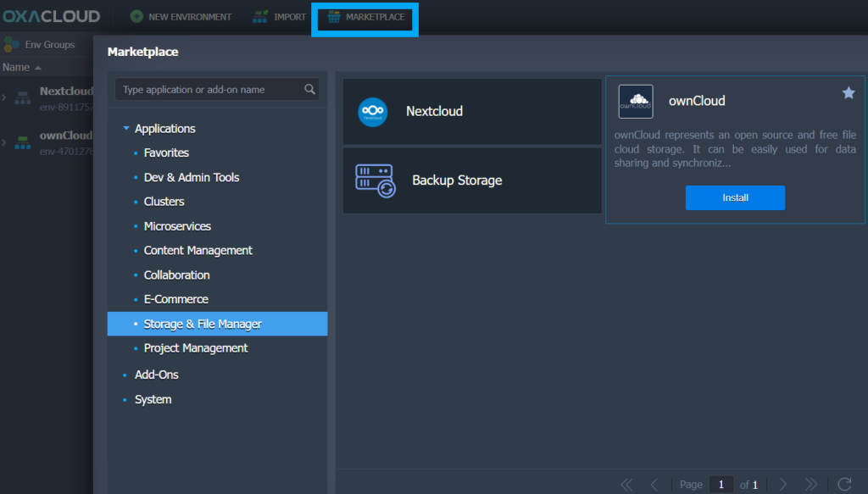Image resolution: width=868 pixels, height=494 pixels.
Task: Go to first page arrow
Action: click(x=626, y=485)
